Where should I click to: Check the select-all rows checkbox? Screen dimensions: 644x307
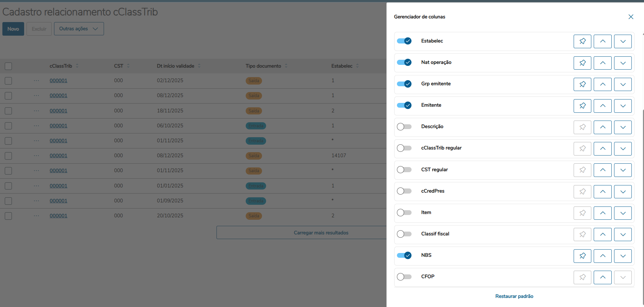click(x=8, y=66)
